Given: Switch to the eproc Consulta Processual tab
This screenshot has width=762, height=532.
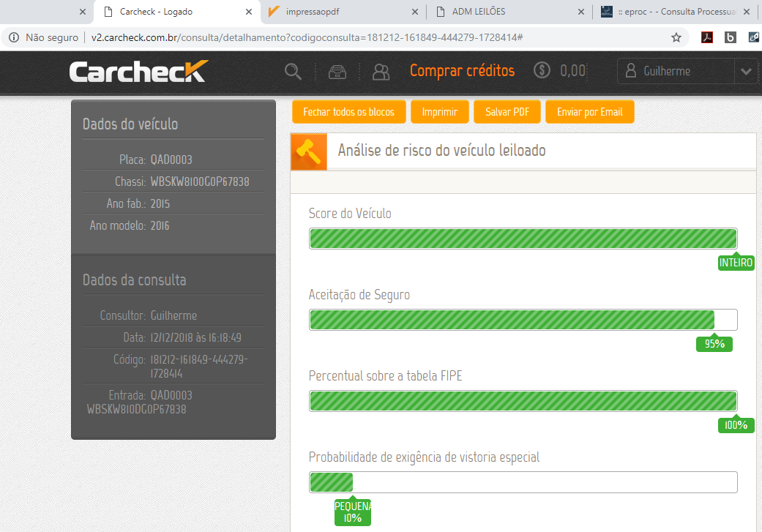Looking at the screenshot, I should pyautogui.click(x=676, y=12).
